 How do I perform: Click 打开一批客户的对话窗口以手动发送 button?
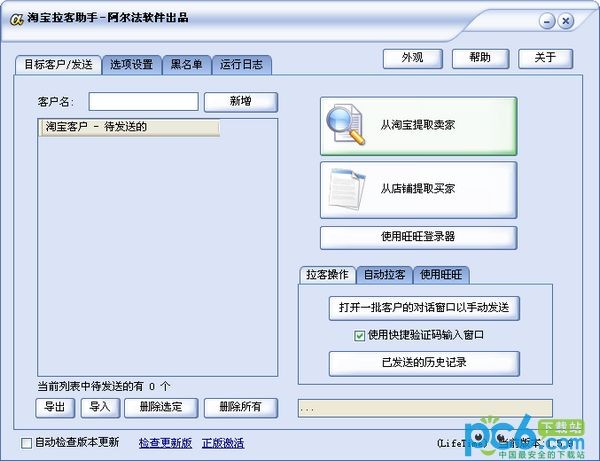click(424, 308)
